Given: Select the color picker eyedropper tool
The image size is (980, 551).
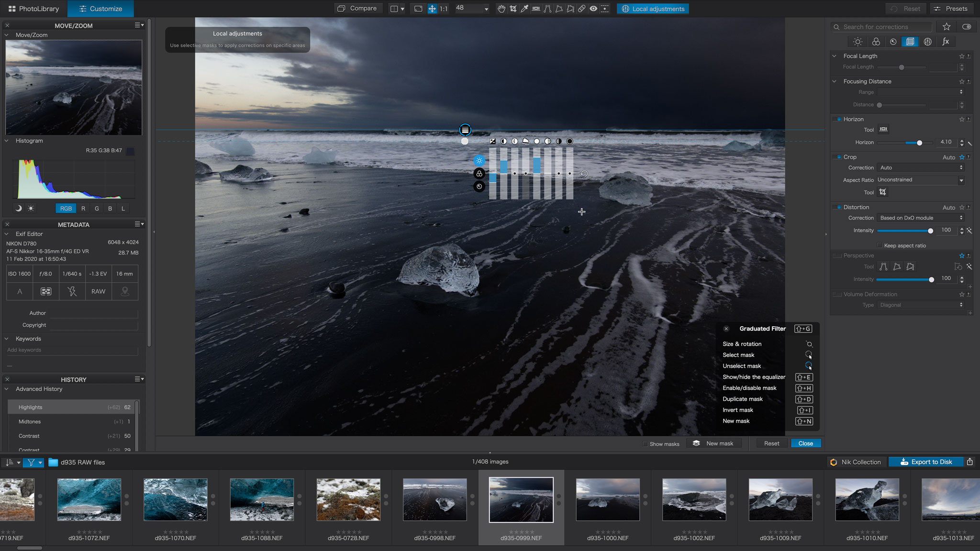Looking at the screenshot, I should pos(524,9).
